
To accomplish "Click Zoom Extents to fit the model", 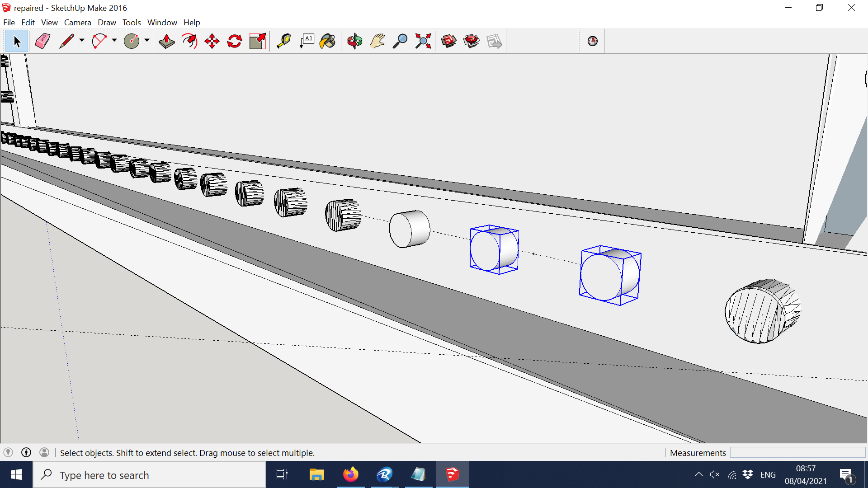I will (x=423, y=41).
